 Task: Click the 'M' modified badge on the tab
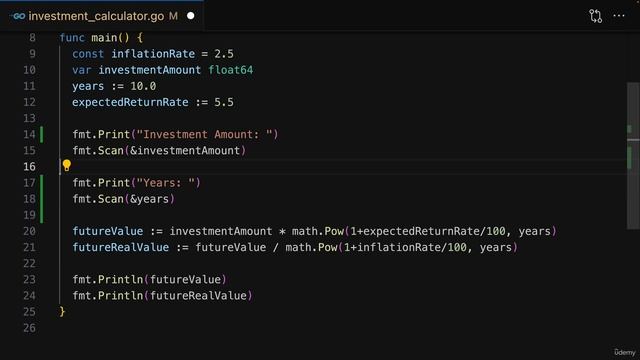click(x=173, y=16)
